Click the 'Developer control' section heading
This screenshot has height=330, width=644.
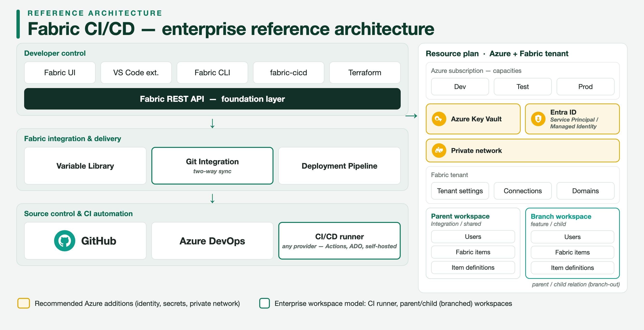pos(55,53)
